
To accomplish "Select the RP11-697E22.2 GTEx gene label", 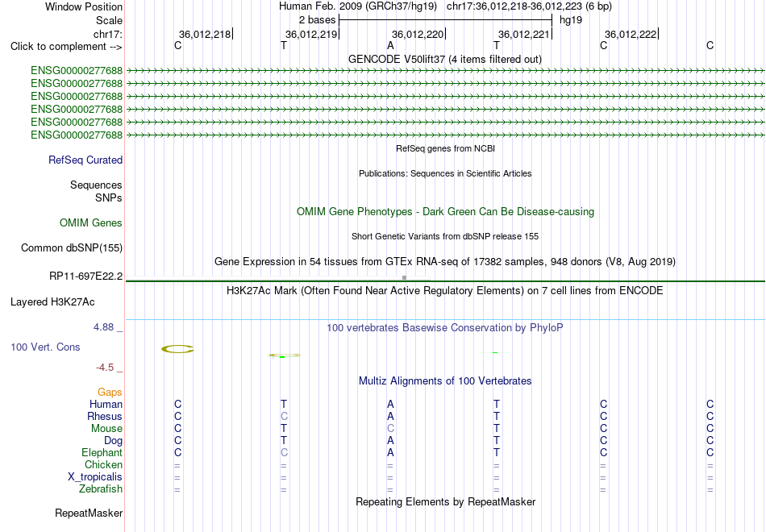I will 86,276.
